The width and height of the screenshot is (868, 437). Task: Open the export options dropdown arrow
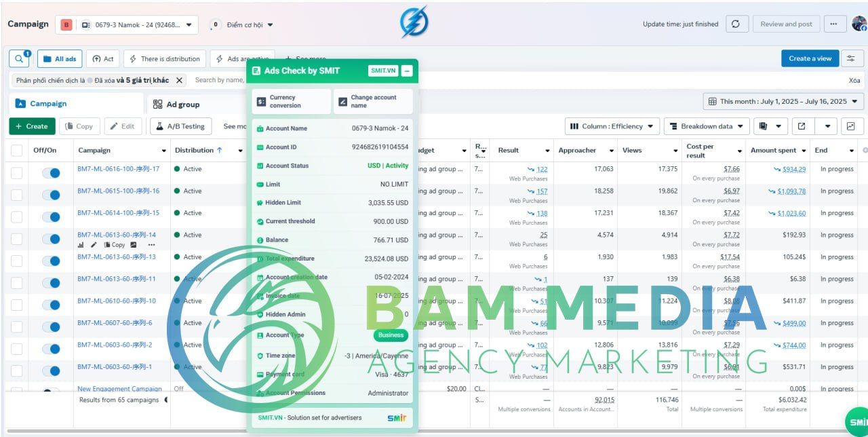827,126
